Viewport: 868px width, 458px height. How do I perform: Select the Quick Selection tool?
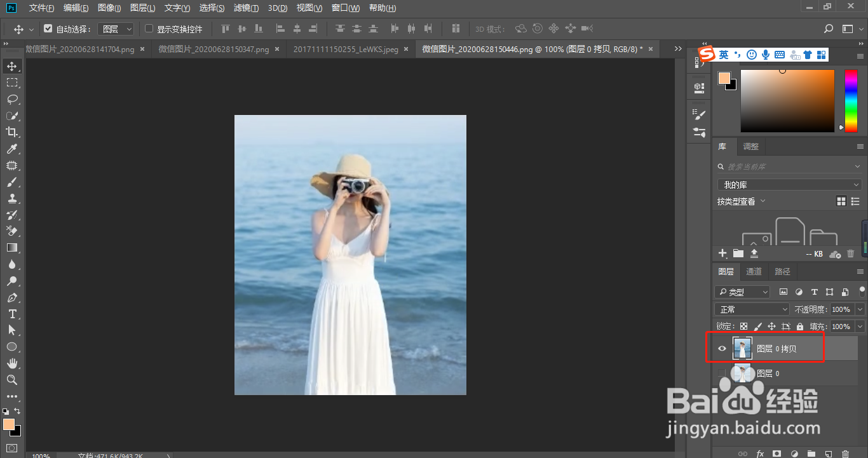[12, 116]
